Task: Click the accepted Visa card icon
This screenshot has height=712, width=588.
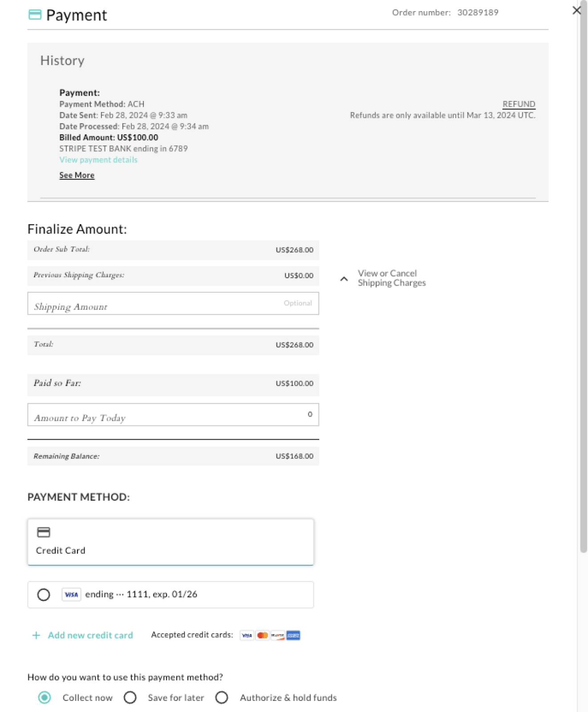Action: click(x=247, y=635)
